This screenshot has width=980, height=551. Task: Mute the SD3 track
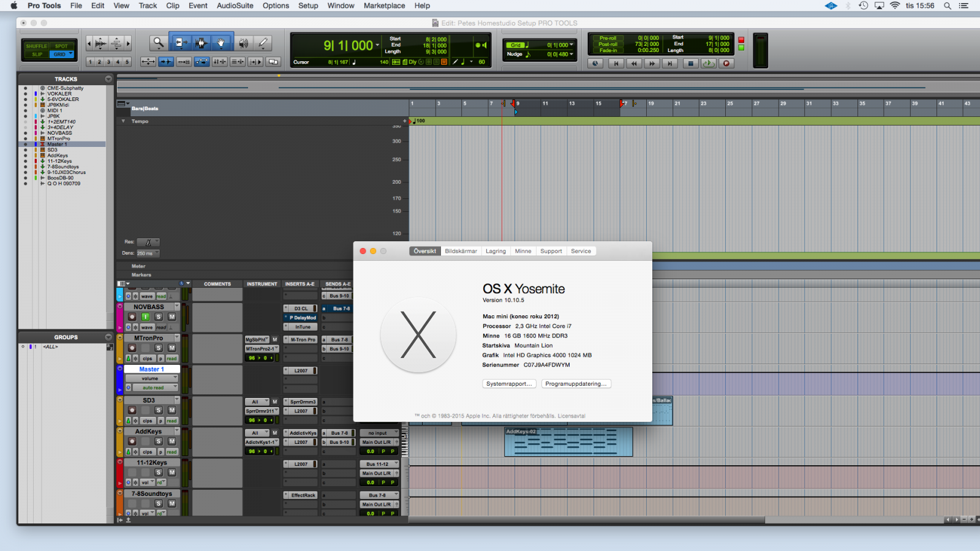pyautogui.click(x=172, y=410)
